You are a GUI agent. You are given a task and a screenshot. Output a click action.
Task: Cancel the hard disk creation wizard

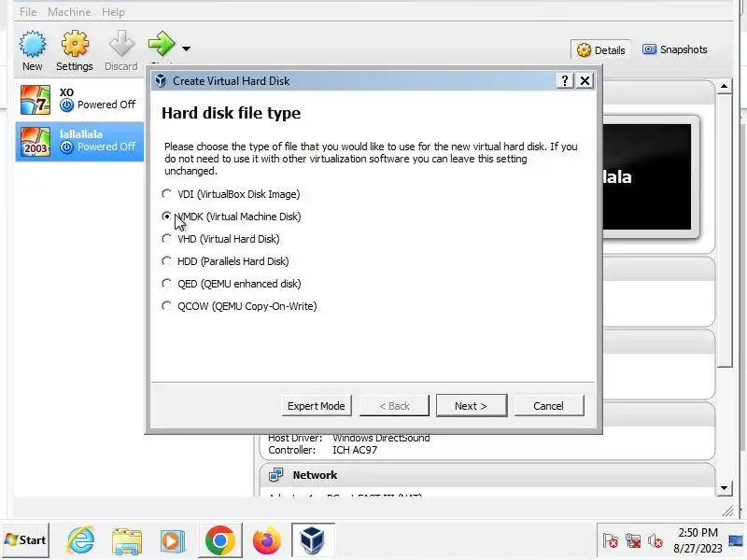(549, 406)
